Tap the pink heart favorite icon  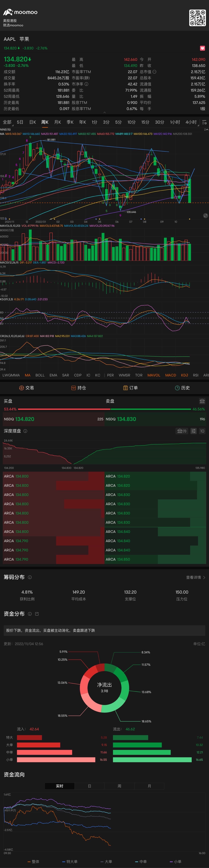pos(202,48)
